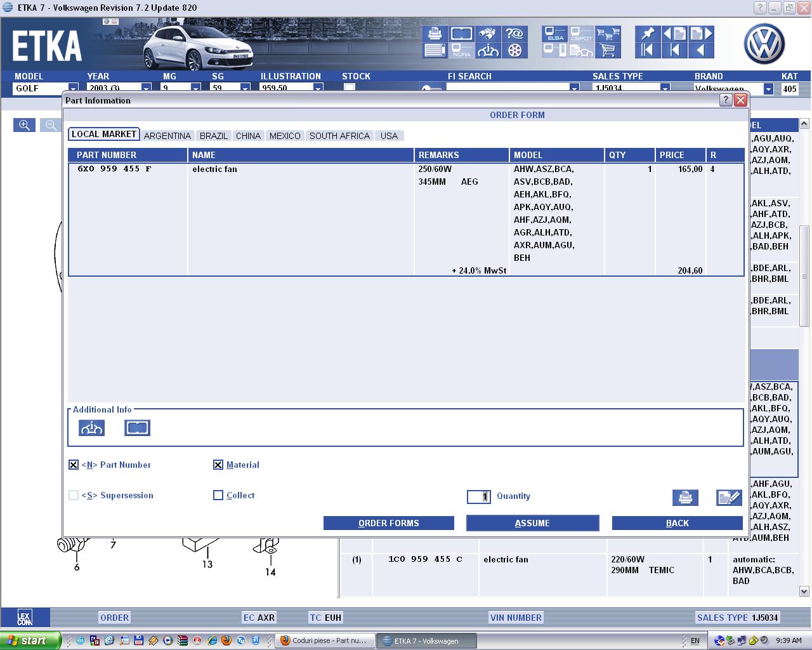The height and width of the screenshot is (650, 812).
Task: Toggle the <N> Part Number checkbox
Action: click(x=74, y=465)
